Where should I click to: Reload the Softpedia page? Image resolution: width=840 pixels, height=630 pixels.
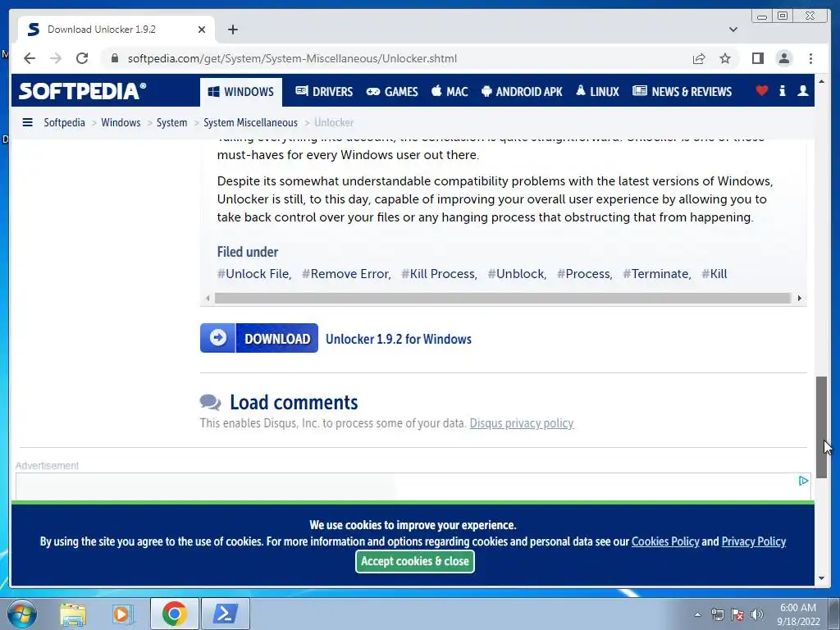82,58
